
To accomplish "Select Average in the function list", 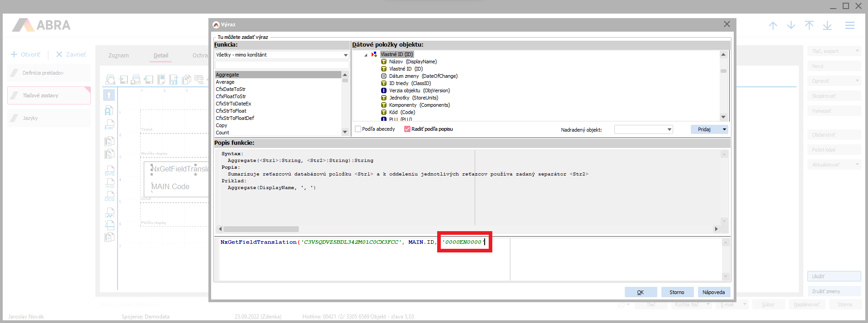I will pyautogui.click(x=225, y=82).
